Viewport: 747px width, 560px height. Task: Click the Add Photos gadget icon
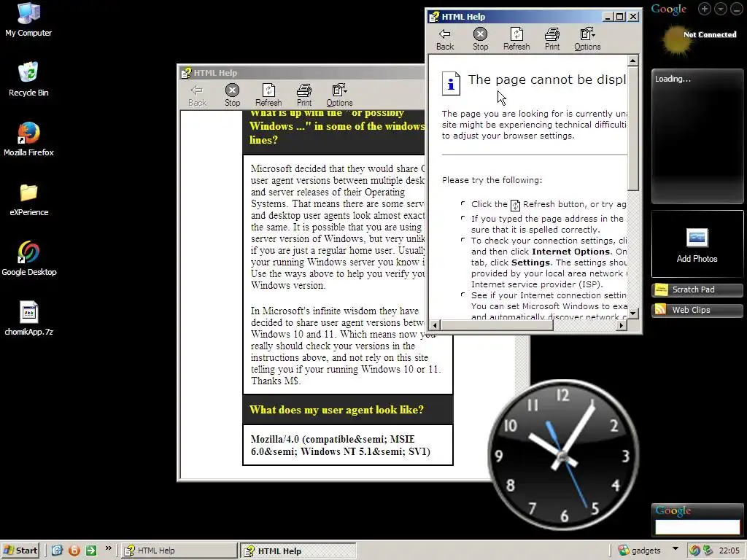coord(697,238)
